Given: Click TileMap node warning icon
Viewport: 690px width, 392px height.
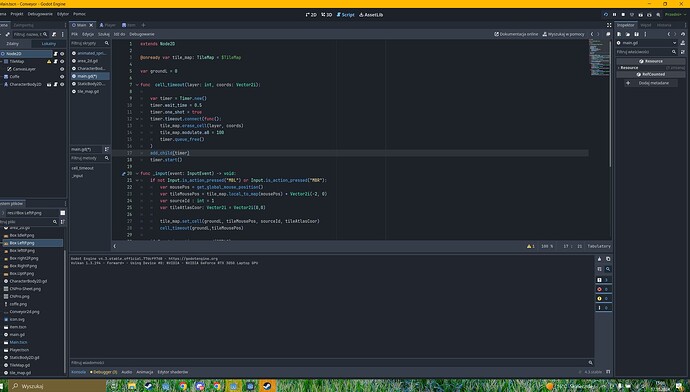Looking at the screenshot, I should (49, 61).
